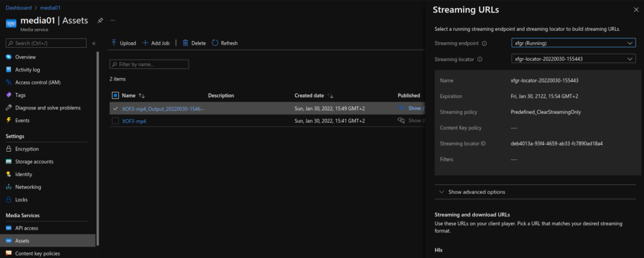Click the Identity key icon
This screenshot has width=644, height=258.
[x=9, y=174]
